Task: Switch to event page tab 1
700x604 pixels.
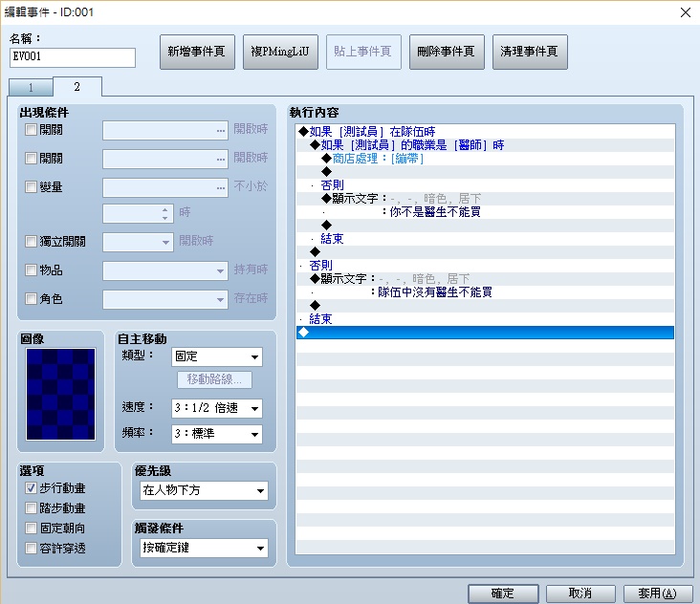Action: 31,87
